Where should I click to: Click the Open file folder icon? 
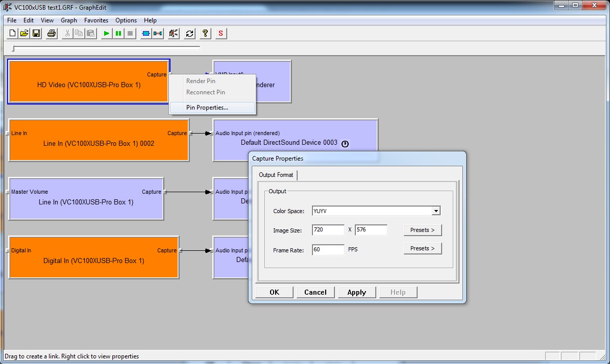(24, 34)
